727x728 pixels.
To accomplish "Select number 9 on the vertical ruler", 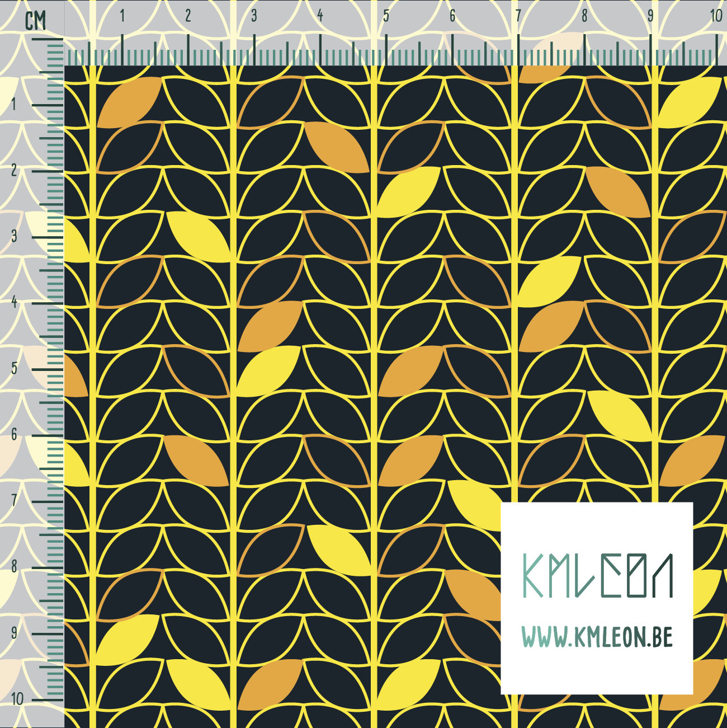I will (x=13, y=632).
